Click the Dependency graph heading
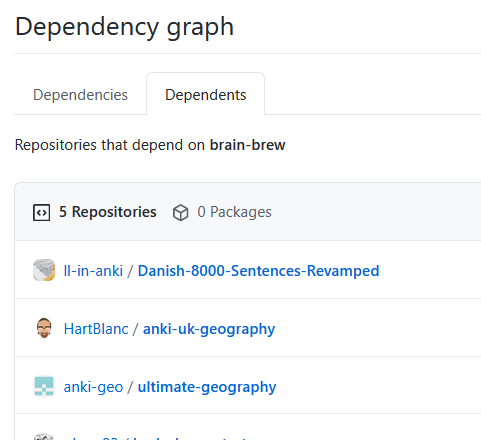 coord(124,27)
